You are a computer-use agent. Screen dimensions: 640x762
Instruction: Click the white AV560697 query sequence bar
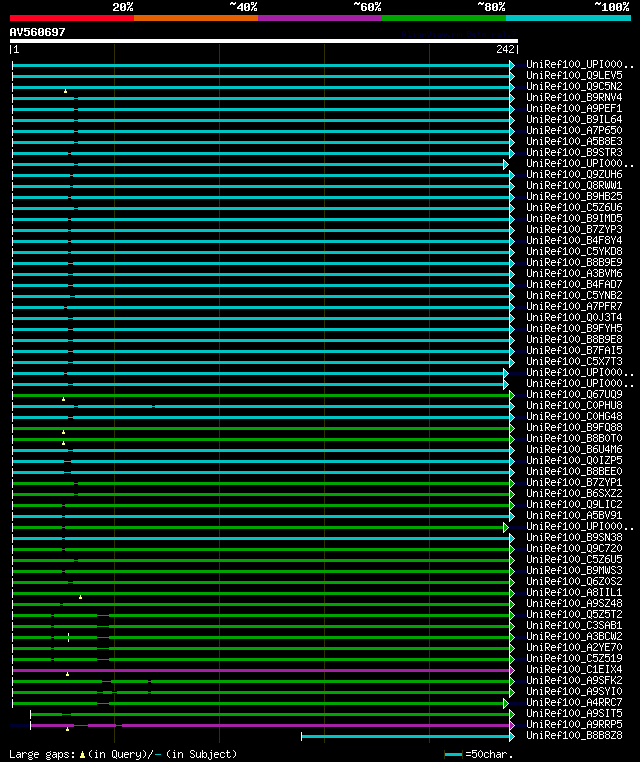pyautogui.click(x=264, y=41)
